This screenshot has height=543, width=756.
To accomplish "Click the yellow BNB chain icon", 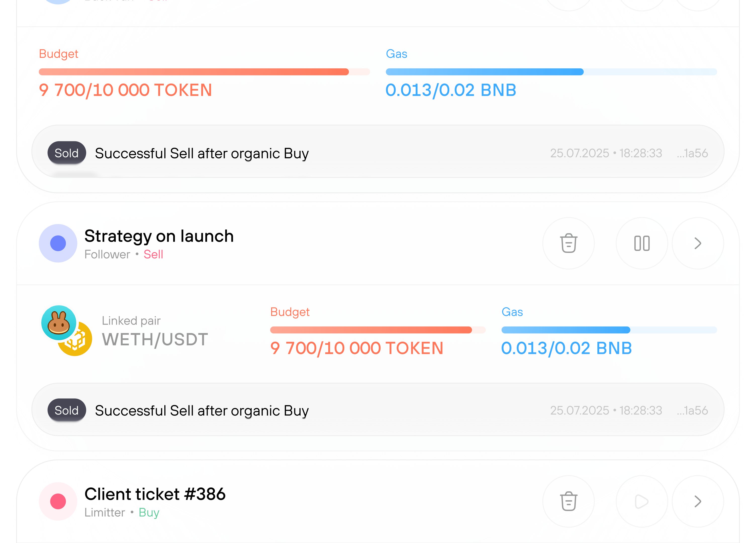I will point(80,343).
